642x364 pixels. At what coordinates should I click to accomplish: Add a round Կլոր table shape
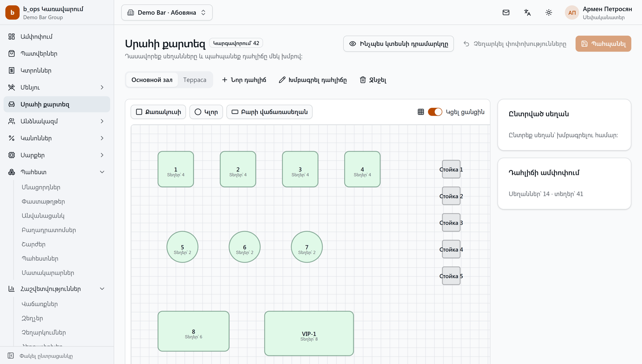[206, 112]
